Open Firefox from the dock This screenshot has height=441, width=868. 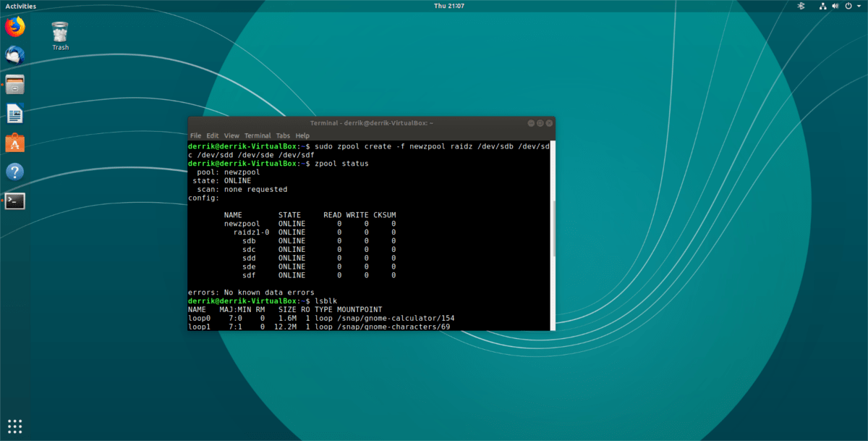14,28
